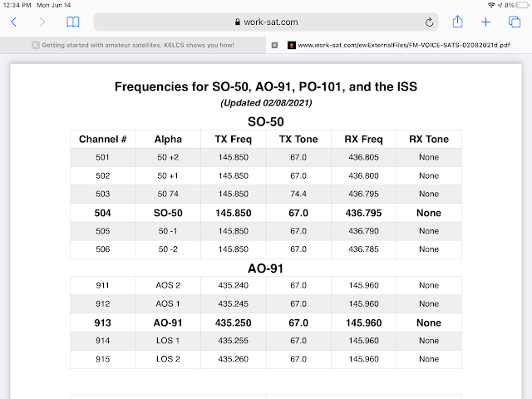Viewport: 532px width, 399px height.
Task: Show all tabs overview icon
Action: (515, 22)
